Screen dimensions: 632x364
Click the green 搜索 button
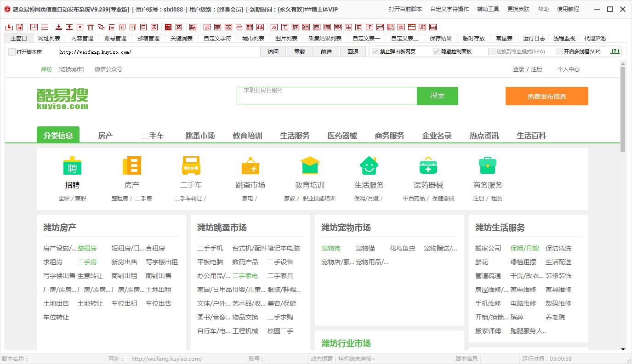coord(438,96)
